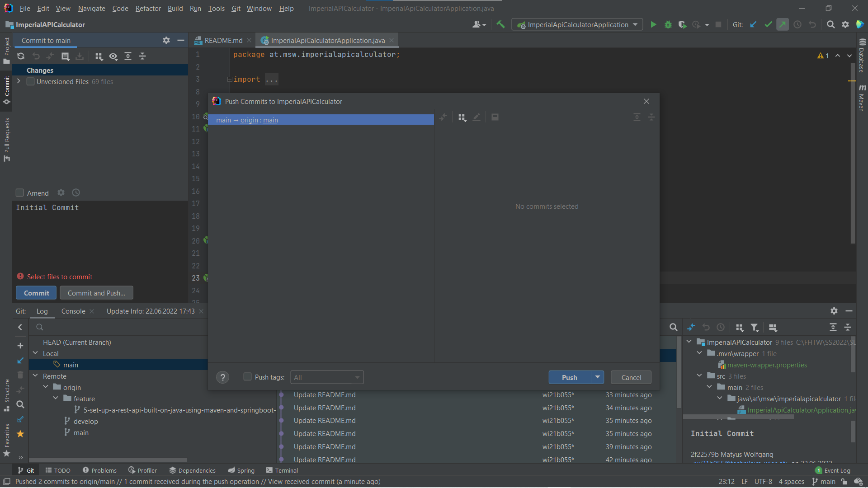Click Group By icon in Commit panel
The image size is (868, 488).
[x=99, y=56]
